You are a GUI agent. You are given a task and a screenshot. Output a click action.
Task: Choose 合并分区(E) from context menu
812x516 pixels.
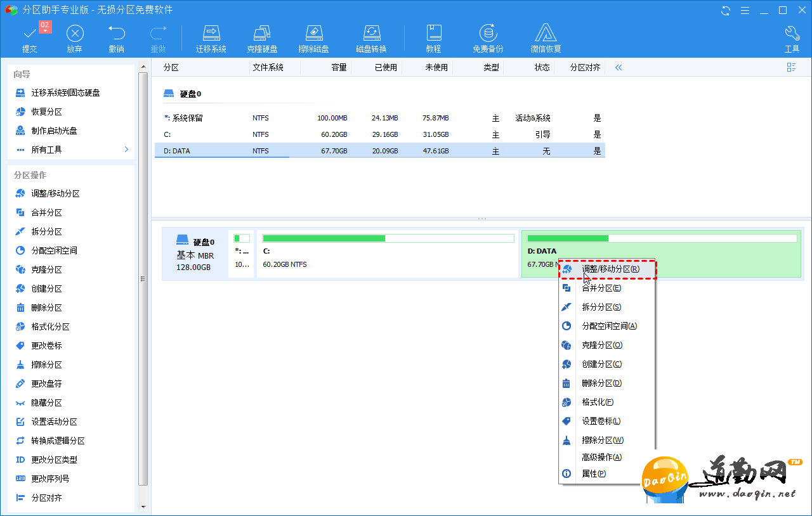(607, 288)
